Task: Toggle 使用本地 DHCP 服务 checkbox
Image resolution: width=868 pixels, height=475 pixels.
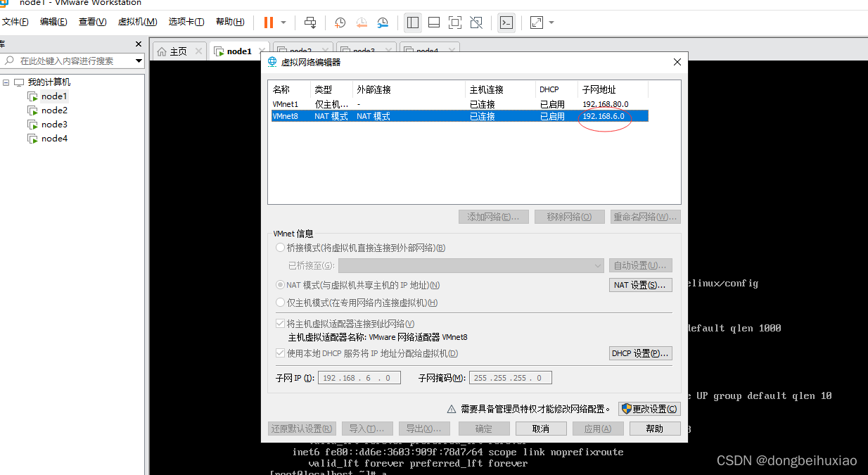Action: coord(281,353)
